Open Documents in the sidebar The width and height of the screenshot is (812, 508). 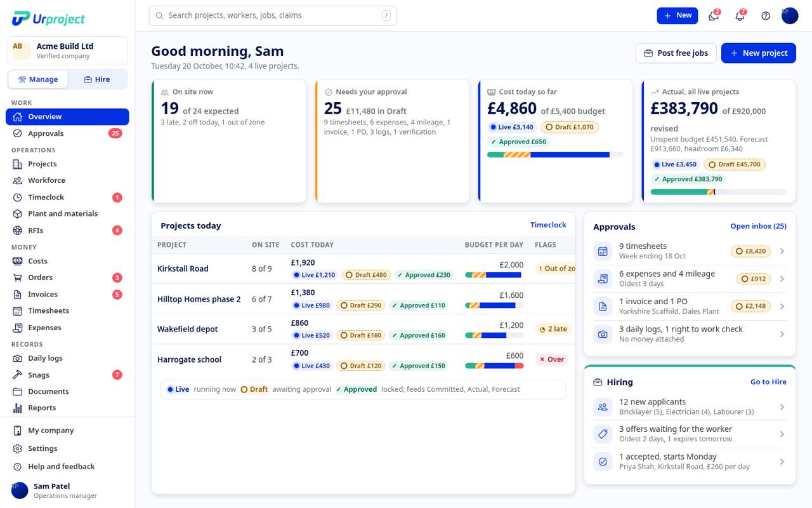pyautogui.click(x=67, y=391)
